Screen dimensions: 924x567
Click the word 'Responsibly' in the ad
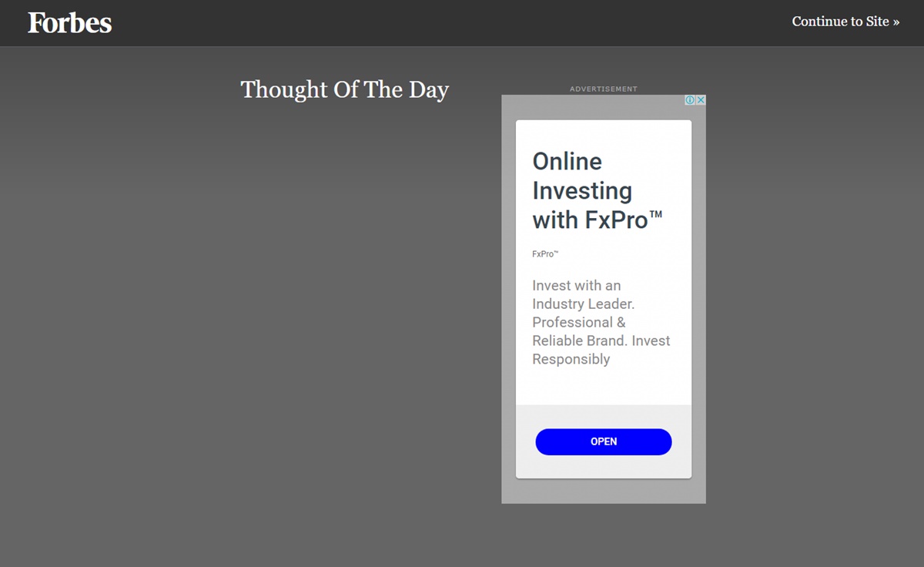(x=571, y=359)
